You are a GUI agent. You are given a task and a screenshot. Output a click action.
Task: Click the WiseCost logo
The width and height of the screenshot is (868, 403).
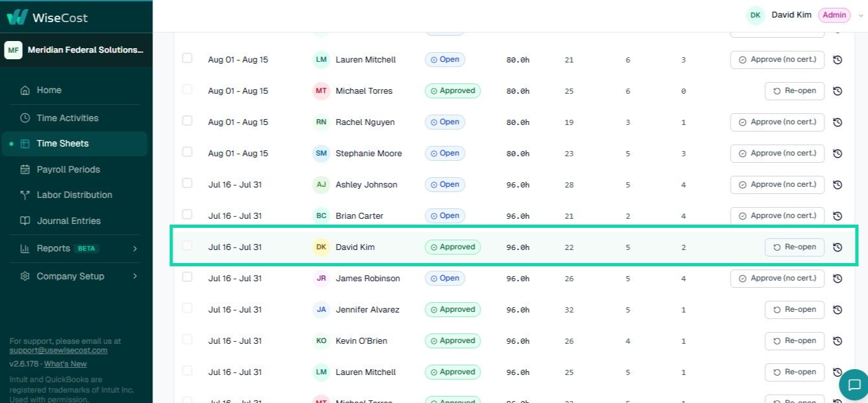click(47, 17)
